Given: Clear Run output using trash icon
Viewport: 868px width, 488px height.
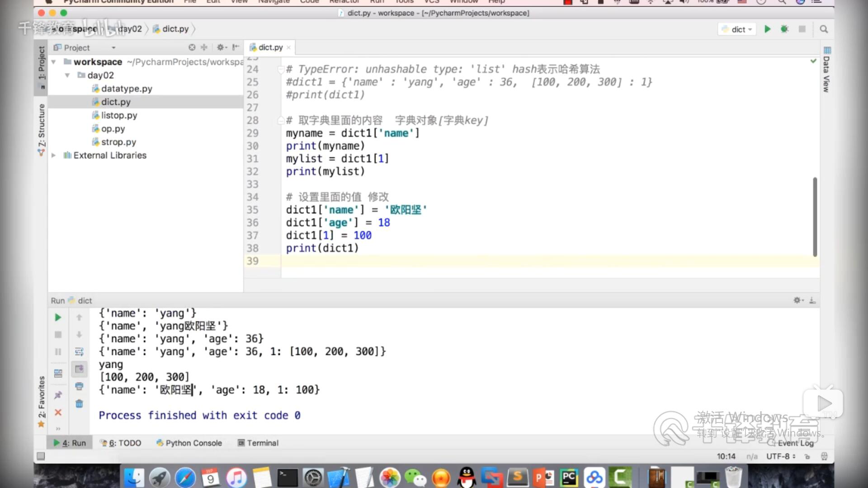Looking at the screenshot, I should pyautogui.click(x=80, y=404).
